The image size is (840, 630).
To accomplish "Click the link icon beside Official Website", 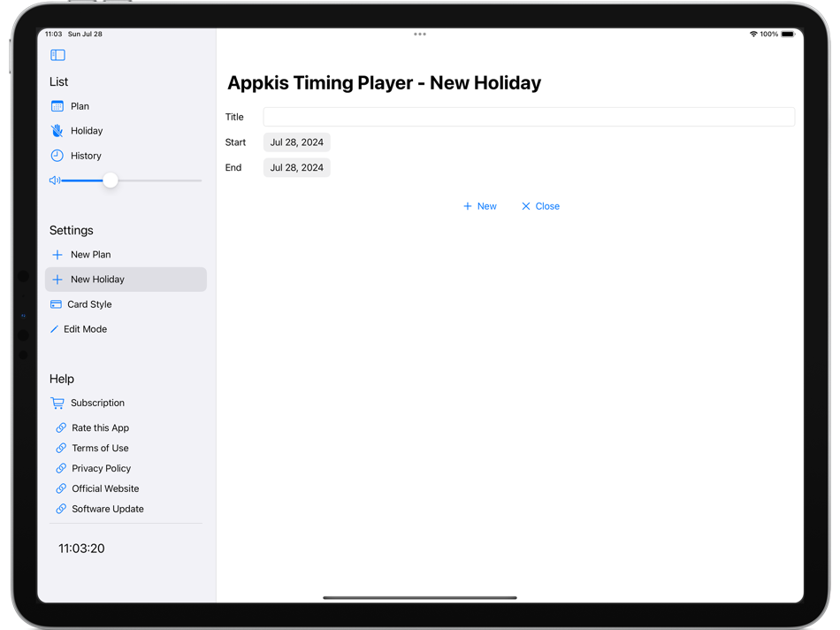I will 62,489.
